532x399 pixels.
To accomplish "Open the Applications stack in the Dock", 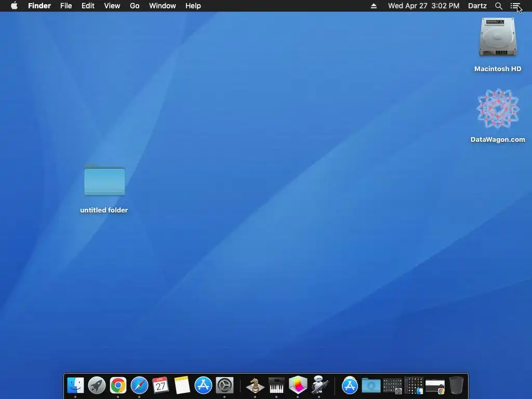I will 350,385.
